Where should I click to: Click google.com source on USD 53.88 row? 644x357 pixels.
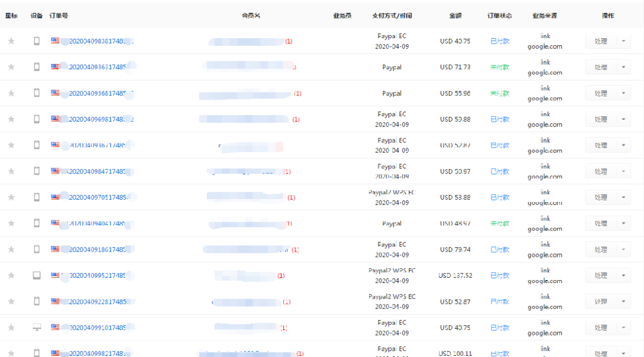(544, 203)
